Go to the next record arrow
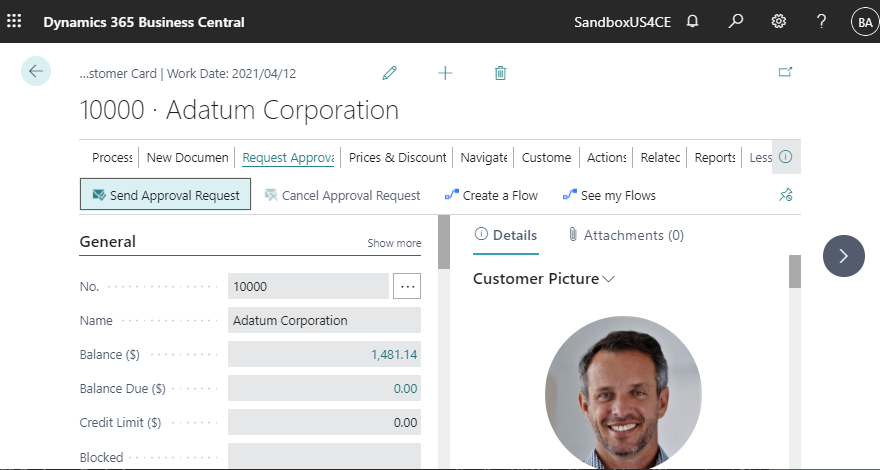Image resolution: width=880 pixels, height=470 pixels. point(844,256)
